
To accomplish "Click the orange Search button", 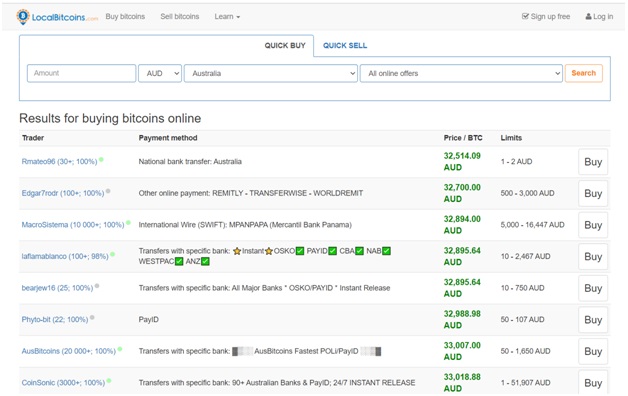I will 584,73.
